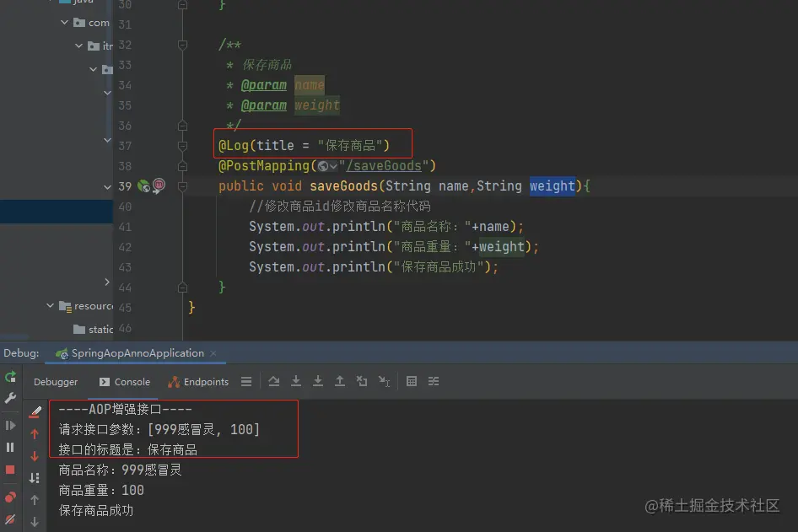Click console line '商品重量: 100'

tap(101, 491)
